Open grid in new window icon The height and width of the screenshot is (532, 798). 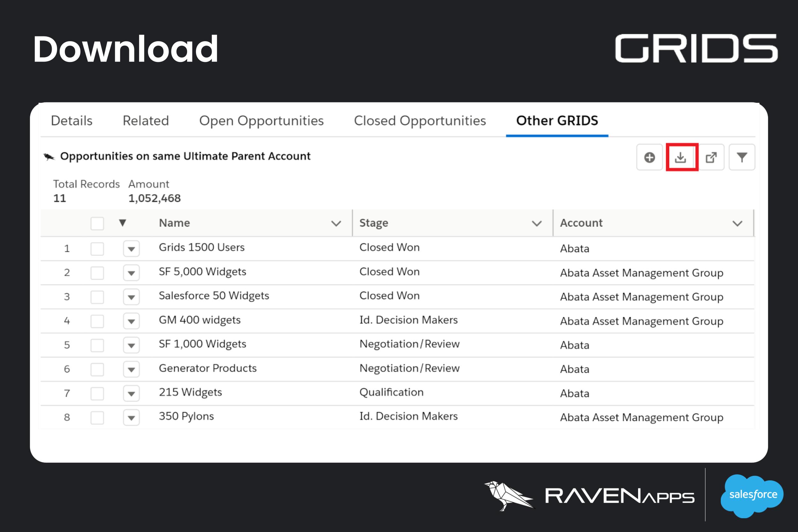tap(711, 157)
